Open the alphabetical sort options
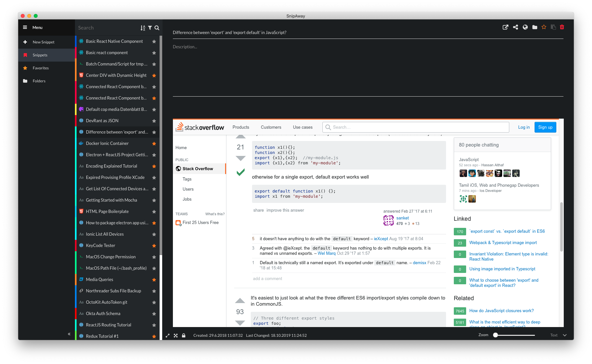Image resolution: width=592 pixels, height=364 pixels. (x=143, y=28)
